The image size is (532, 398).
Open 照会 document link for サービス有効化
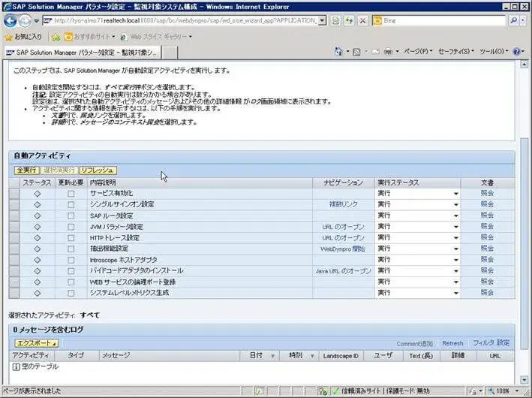487,193
